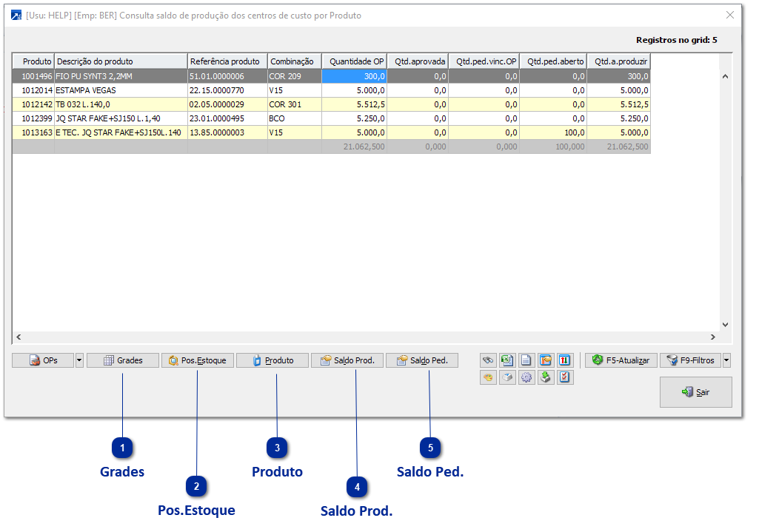Viewport: 759px width, 532px height.
Task: Click the Saldo Ped. button
Action: [x=422, y=360]
